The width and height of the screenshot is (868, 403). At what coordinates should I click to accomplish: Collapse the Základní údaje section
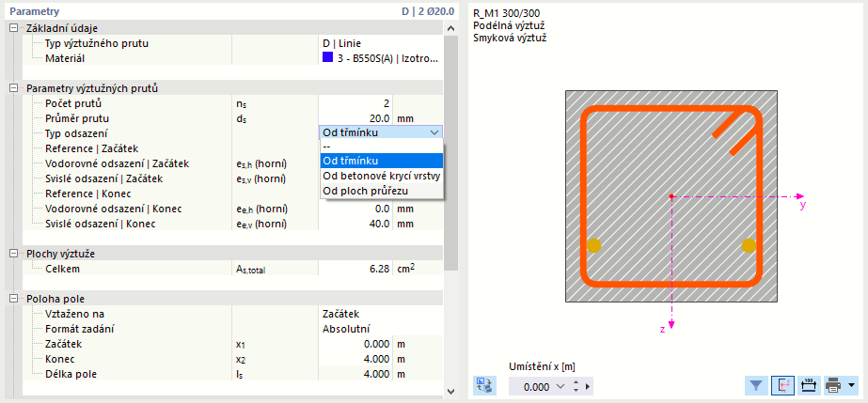click(14, 28)
